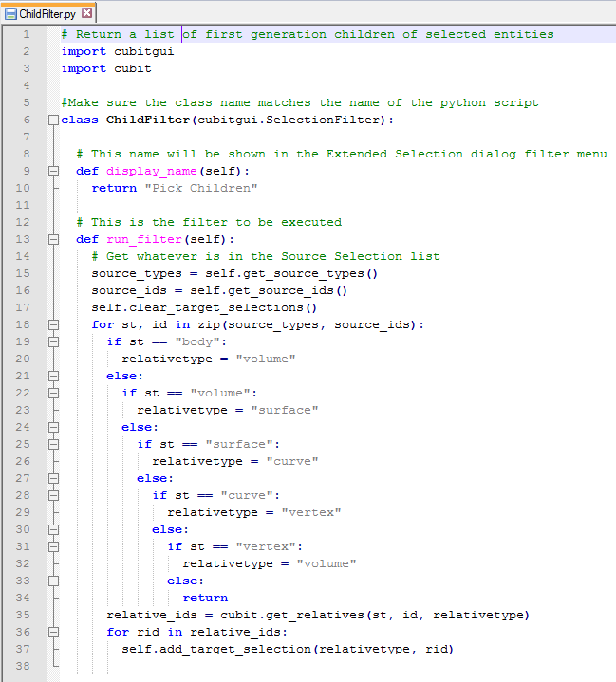Fold the 'if st == "surface"' block
616x682 pixels.
click(x=53, y=444)
